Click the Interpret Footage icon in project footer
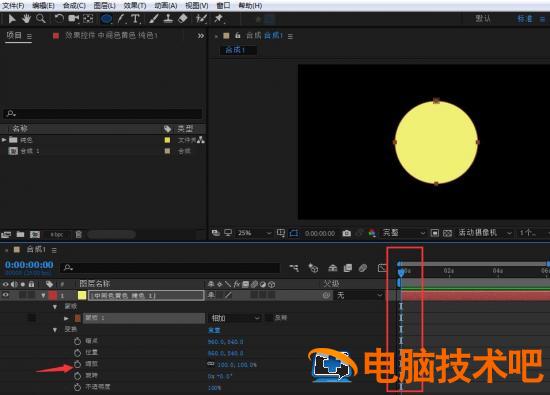Viewport: 550px width, 395px height. (x=6, y=234)
